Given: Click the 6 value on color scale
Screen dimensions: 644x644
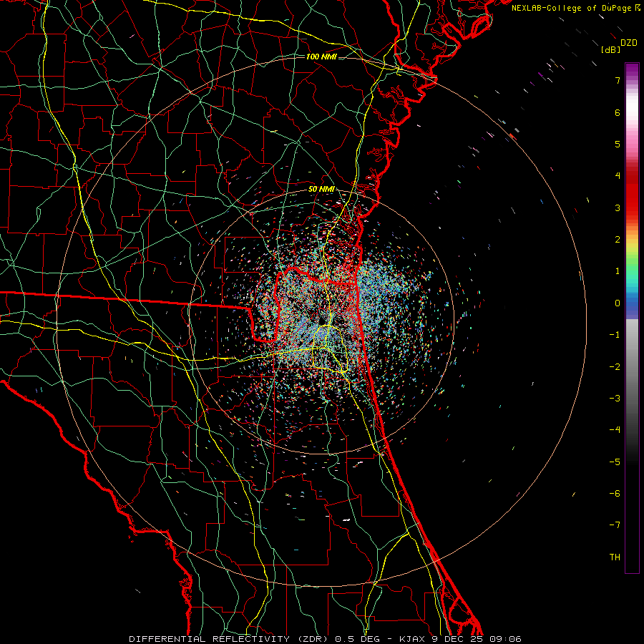Looking at the screenshot, I should (618, 112).
